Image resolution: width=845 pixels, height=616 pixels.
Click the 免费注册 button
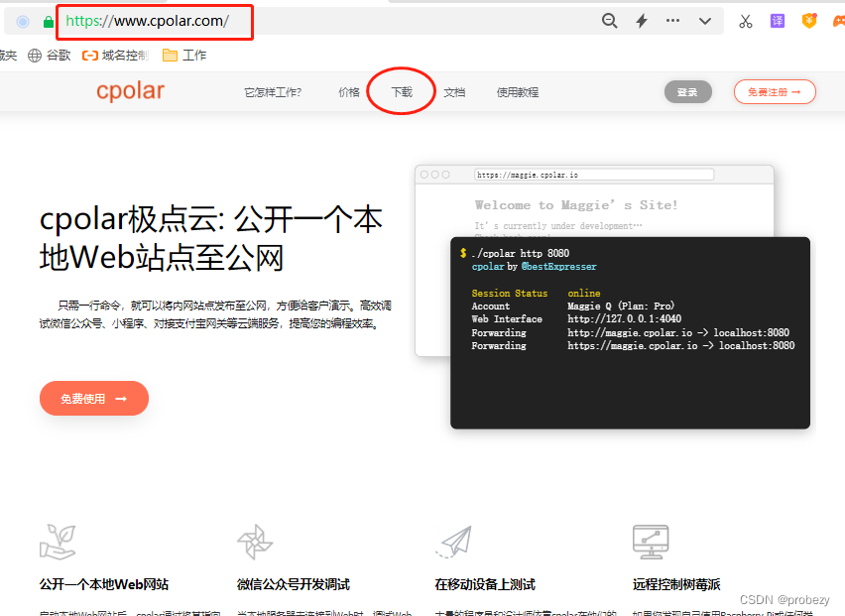point(775,90)
